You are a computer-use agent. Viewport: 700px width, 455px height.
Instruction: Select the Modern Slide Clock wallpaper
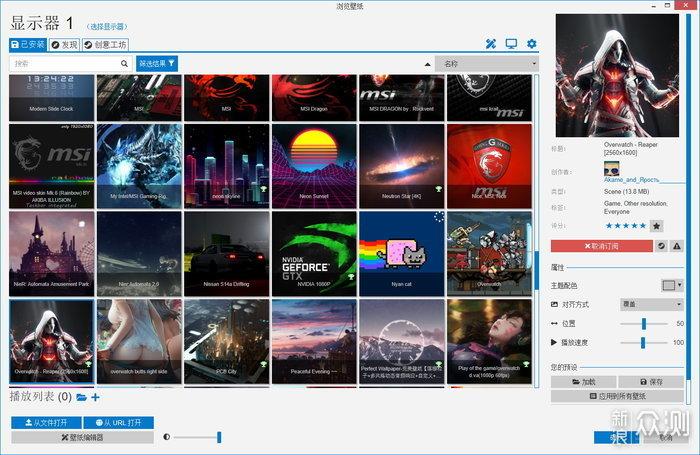(x=51, y=98)
